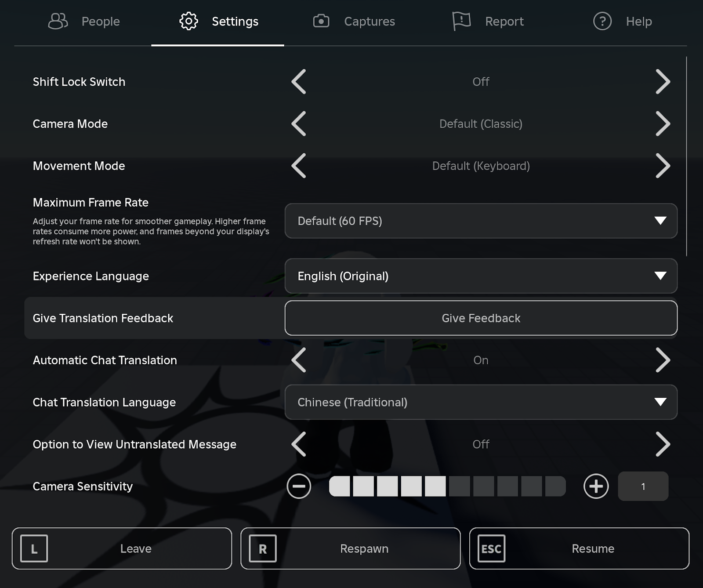
Task: Adjust the Camera Sensitivity slider
Action: [x=447, y=486]
